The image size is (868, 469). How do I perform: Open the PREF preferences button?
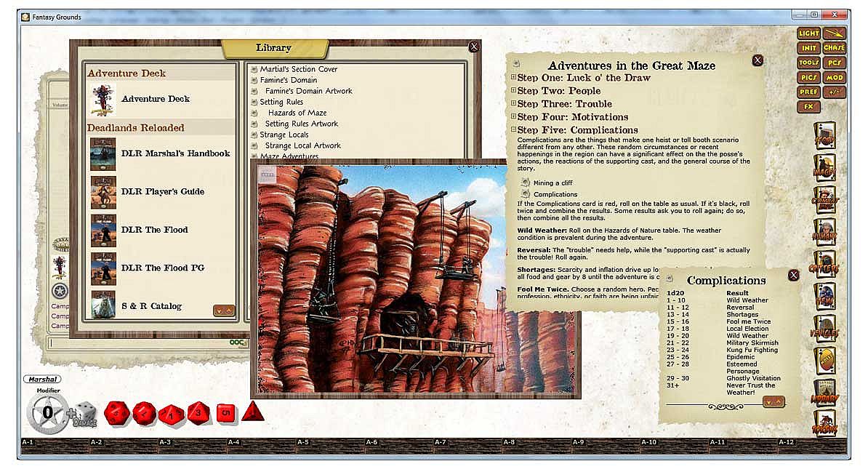pos(809,92)
